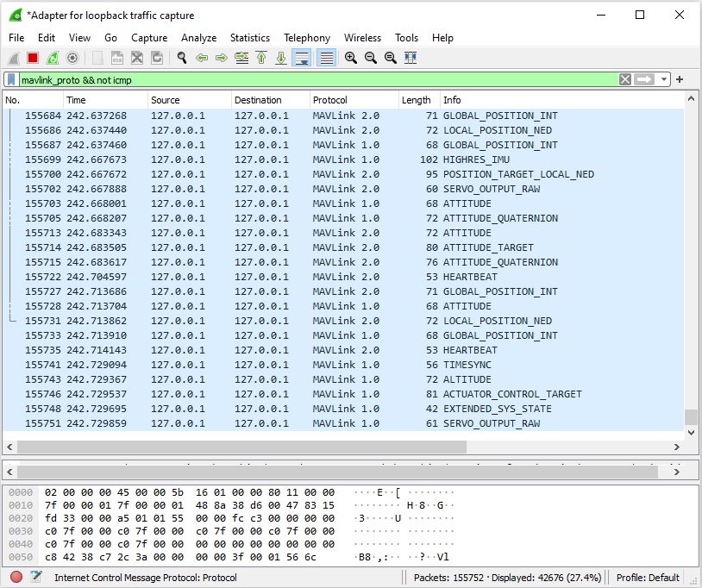Select packet 155743 ALTITUDE

coord(343,379)
